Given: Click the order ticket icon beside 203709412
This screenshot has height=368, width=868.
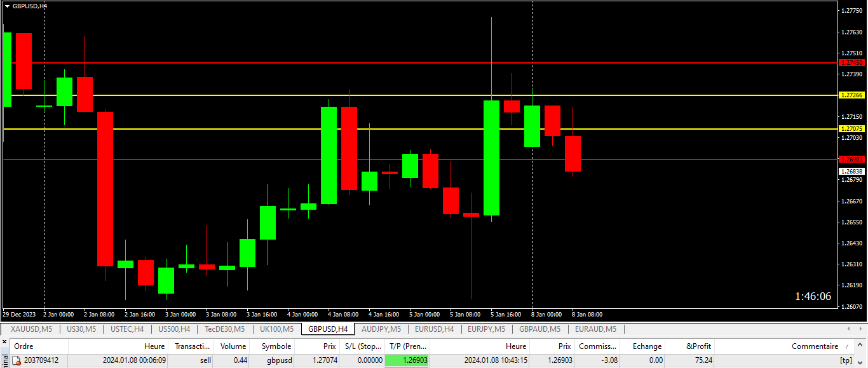Looking at the screenshot, I should (16, 360).
